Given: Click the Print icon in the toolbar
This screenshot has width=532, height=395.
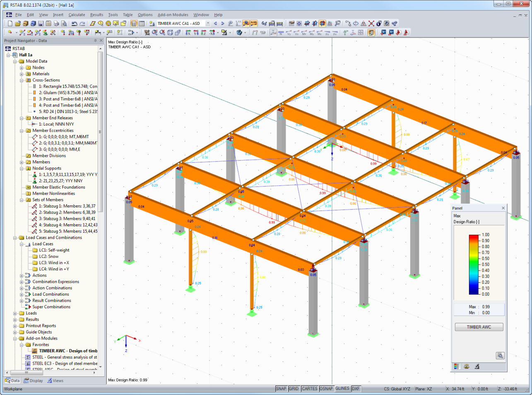Looking at the screenshot, I should [55, 24].
